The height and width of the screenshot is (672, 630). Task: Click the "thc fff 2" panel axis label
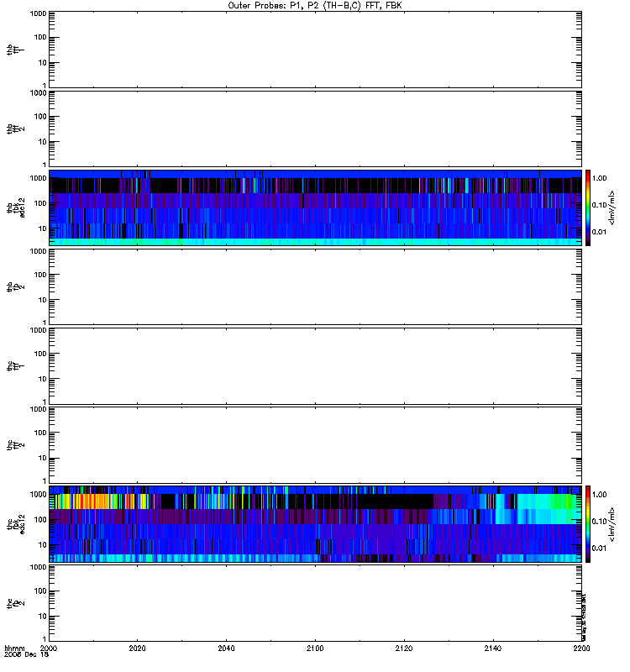(15, 445)
